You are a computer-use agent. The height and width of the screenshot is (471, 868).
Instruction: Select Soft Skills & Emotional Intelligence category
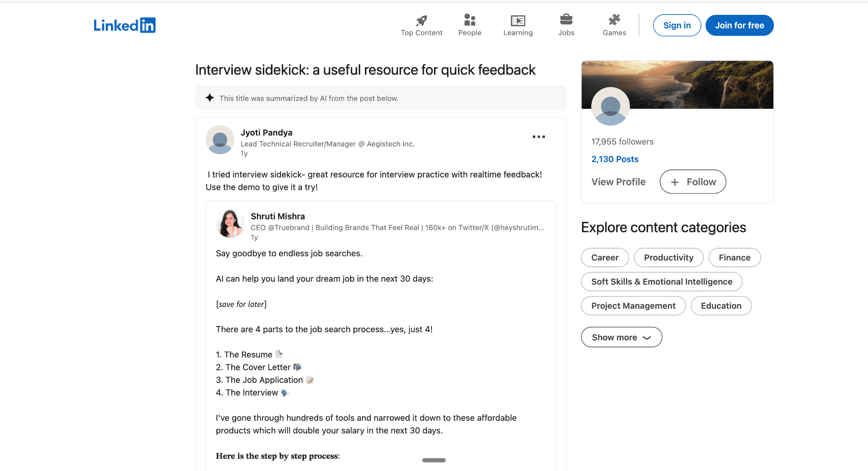(x=662, y=282)
